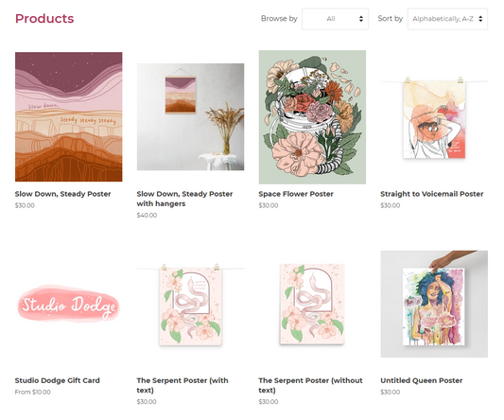This screenshot has height=420, width=504.
Task: Click The Serpent Poster (with text) title
Action: click(x=182, y=385)
